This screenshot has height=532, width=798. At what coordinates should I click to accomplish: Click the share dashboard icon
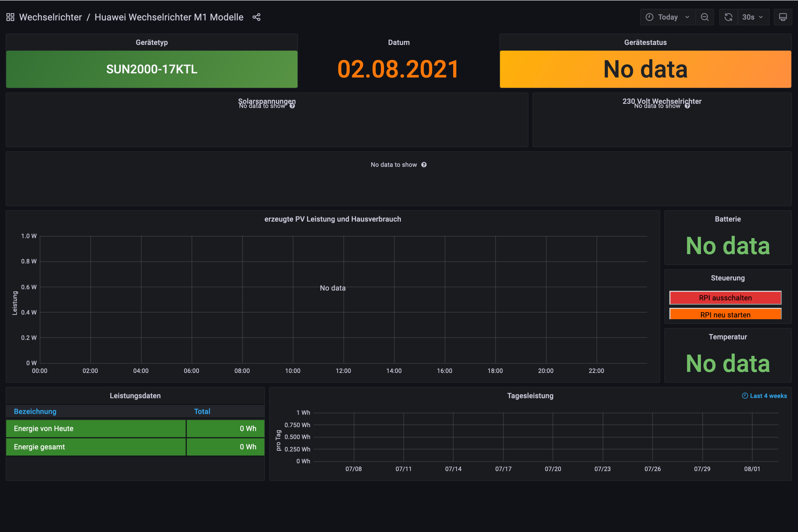pos(256,17)
